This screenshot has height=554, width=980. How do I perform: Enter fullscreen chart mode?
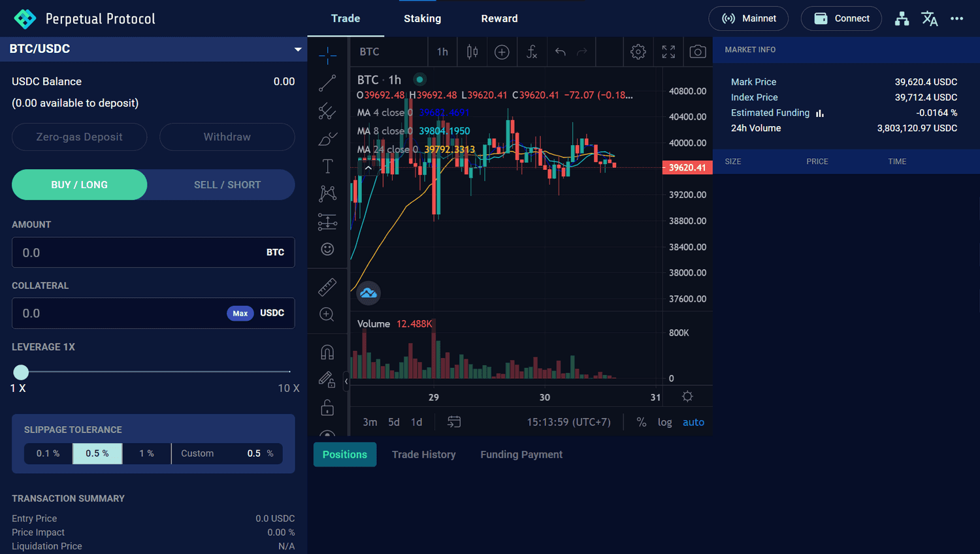[668, 52]
